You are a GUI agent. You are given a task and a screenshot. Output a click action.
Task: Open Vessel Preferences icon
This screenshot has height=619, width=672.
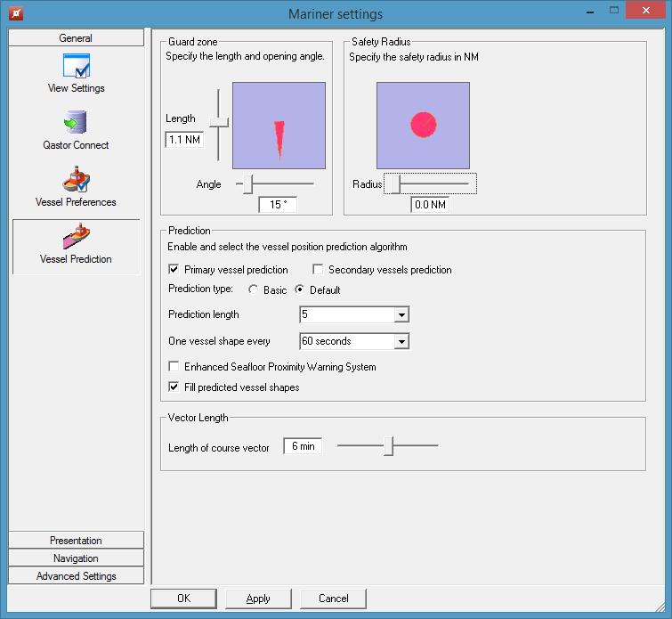(x=76, y=179)
